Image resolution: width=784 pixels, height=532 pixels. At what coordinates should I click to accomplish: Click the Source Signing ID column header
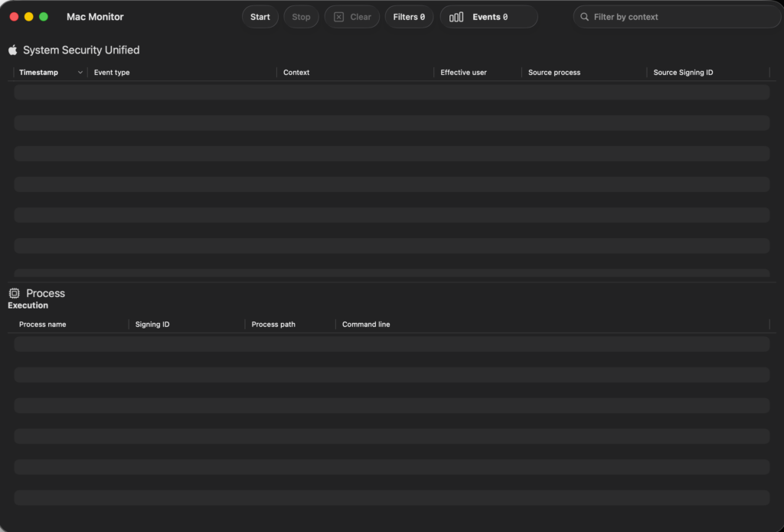683,73
